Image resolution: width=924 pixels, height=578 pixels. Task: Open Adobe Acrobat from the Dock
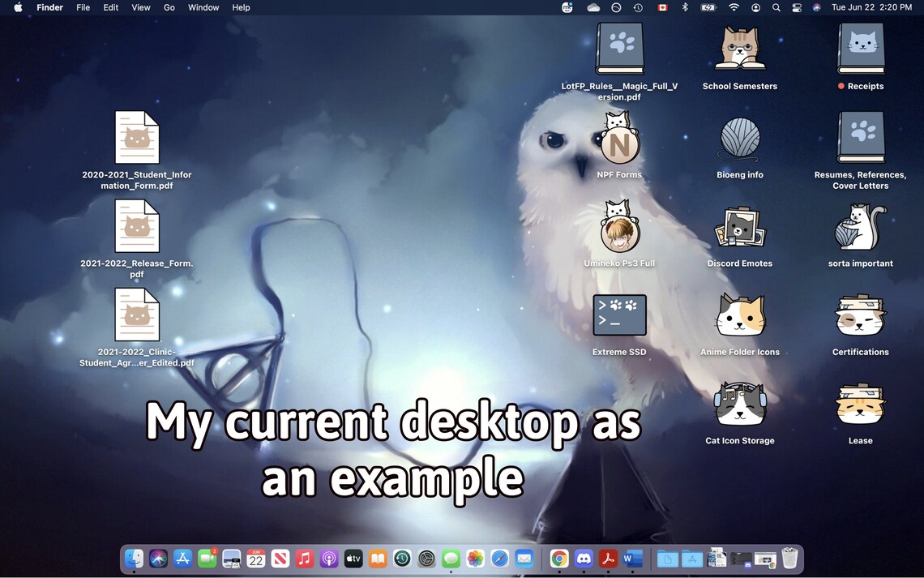[608, 559]
